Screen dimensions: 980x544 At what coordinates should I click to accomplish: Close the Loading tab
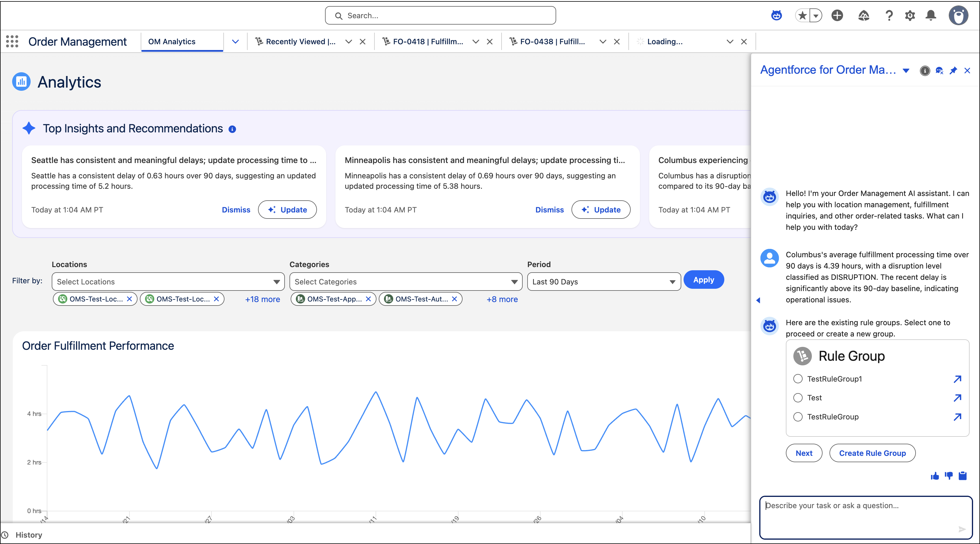click(x=744, y=42)
